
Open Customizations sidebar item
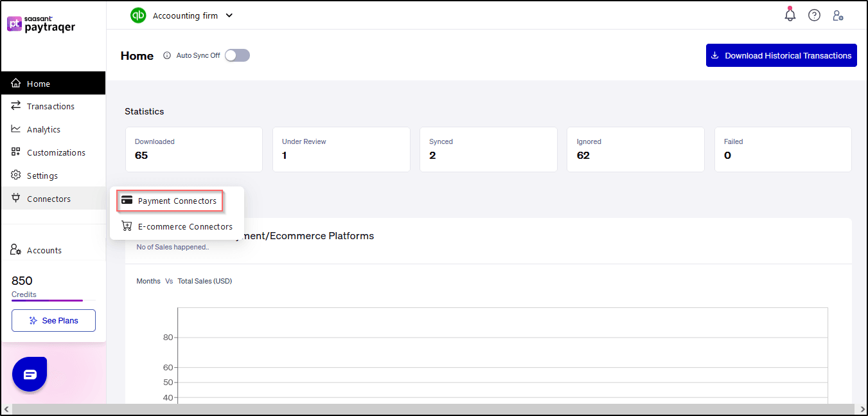coord(55,153)
